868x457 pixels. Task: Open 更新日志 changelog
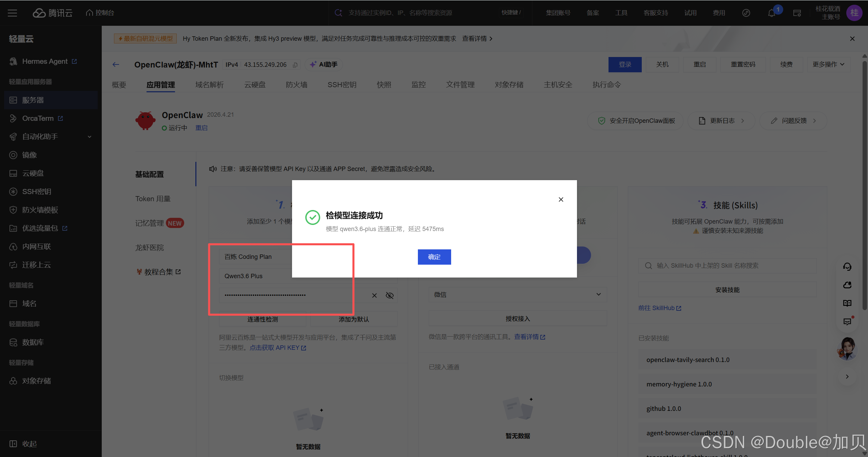tap(721, 121)
